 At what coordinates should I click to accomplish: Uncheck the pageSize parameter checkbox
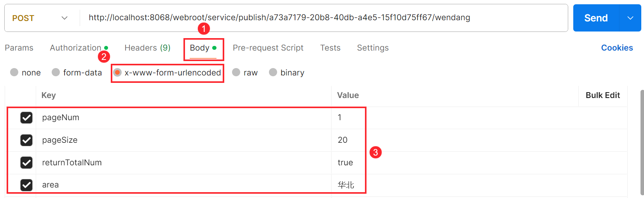click(x=26, y=140)
